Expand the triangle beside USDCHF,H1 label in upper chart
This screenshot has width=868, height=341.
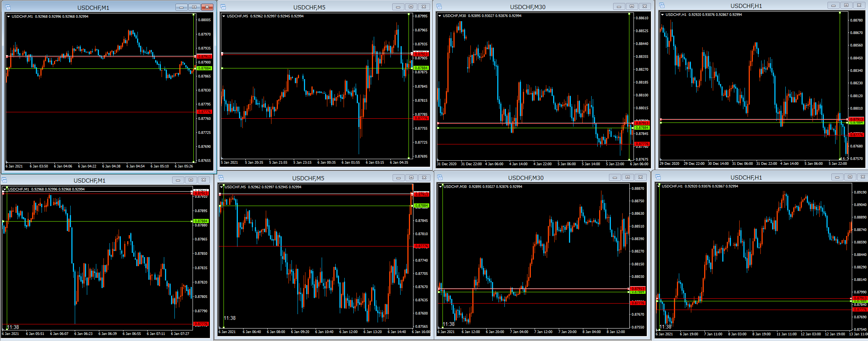click(x=662, y=15)
